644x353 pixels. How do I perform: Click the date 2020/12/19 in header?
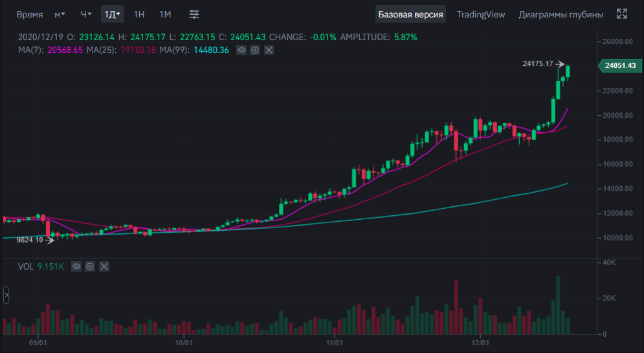click(41, 37)
